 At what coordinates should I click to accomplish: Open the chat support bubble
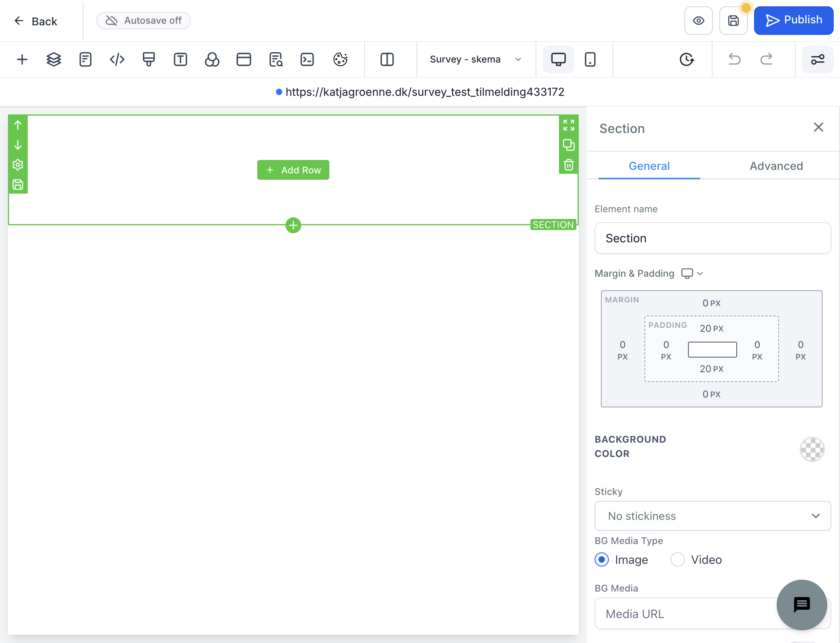click(802, 605)
